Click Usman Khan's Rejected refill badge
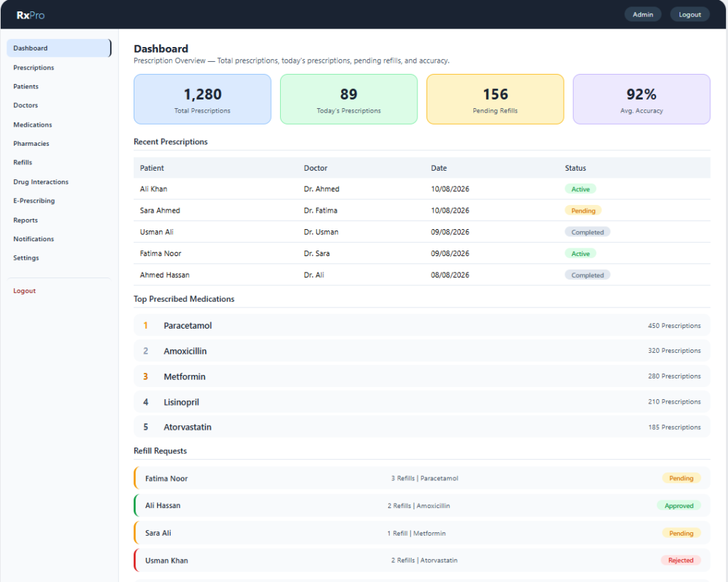728x582 pixels. [x=680, y=561]
